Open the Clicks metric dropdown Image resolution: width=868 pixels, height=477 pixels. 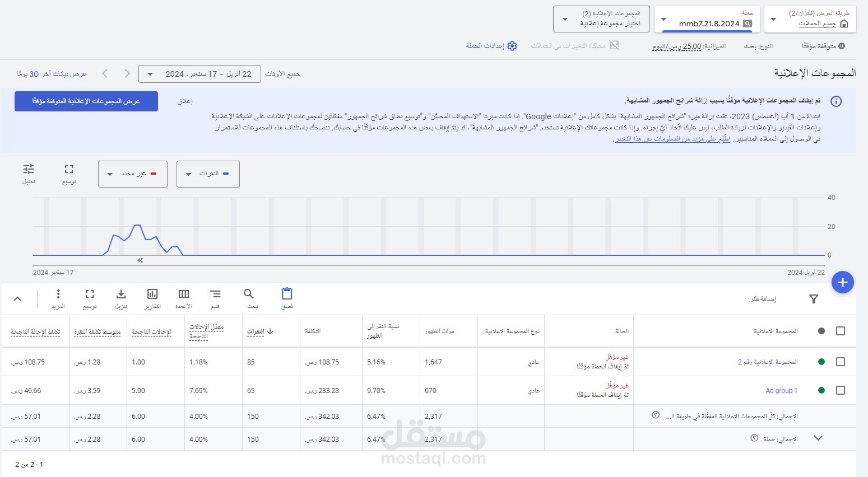point(208,174)
